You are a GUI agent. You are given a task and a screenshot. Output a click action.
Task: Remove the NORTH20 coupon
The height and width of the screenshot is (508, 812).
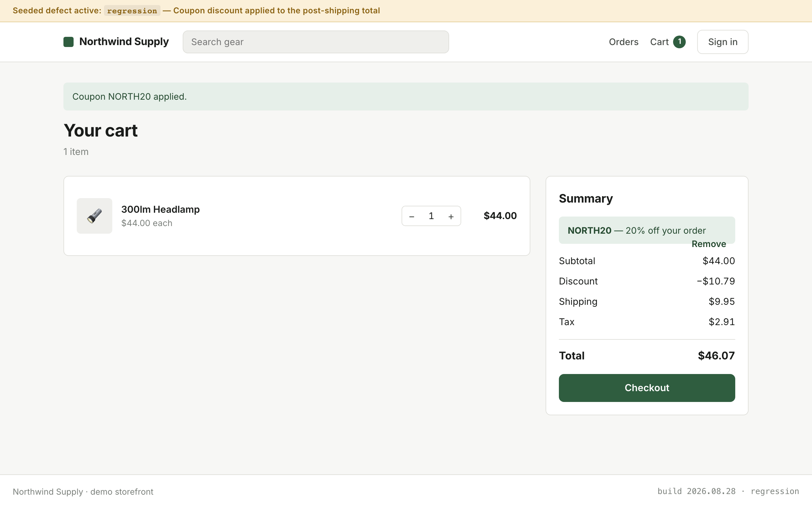pyautogui.click(x=709, y=244)
